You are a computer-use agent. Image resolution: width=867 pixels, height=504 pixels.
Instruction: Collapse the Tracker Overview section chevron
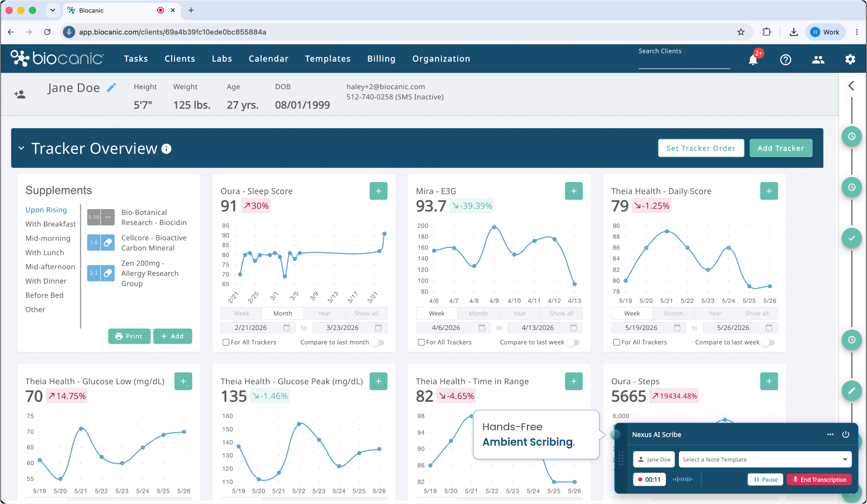click(x=21, y=148)
